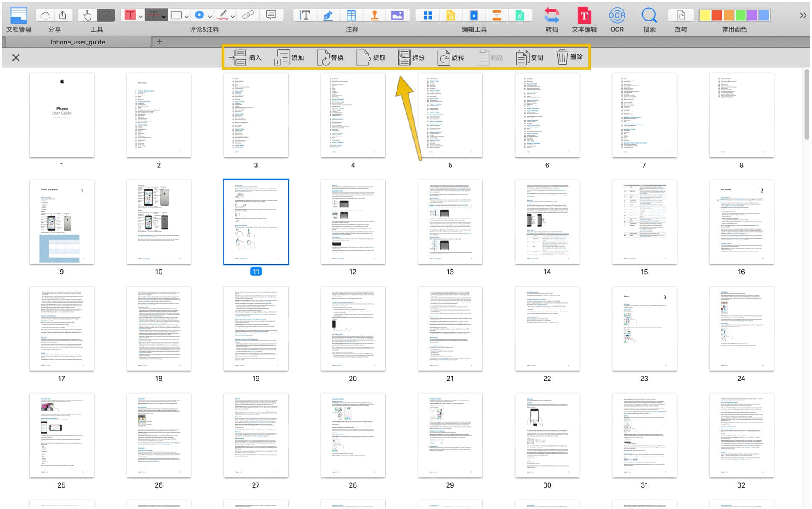Click the 添加 add page button
This screenshot has width=812, height=509.
(x=289, y=57)
